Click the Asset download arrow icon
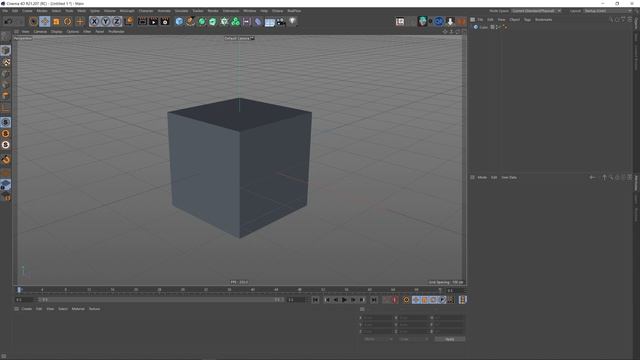The image size is (640, 360). coord(450,22)
